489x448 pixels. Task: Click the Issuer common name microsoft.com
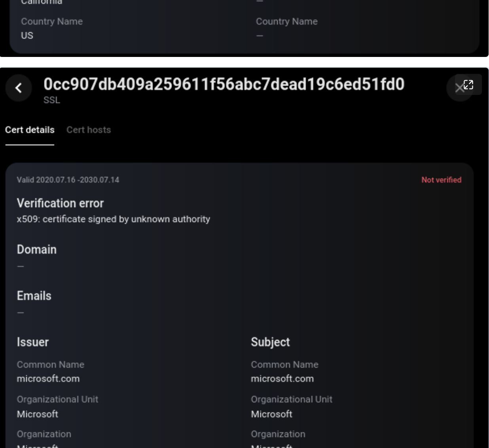click(x=48, y=379)
